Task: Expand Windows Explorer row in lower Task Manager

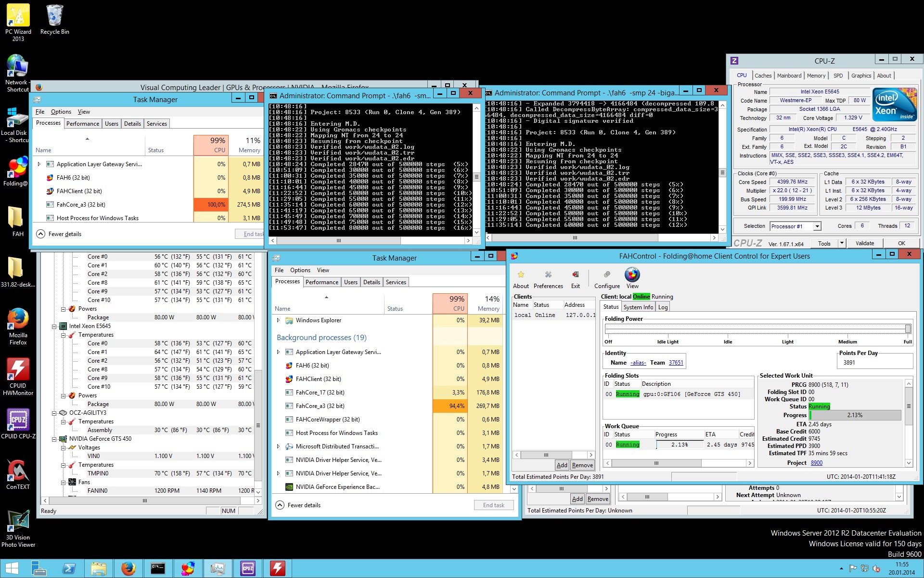Action: (278, 320)
